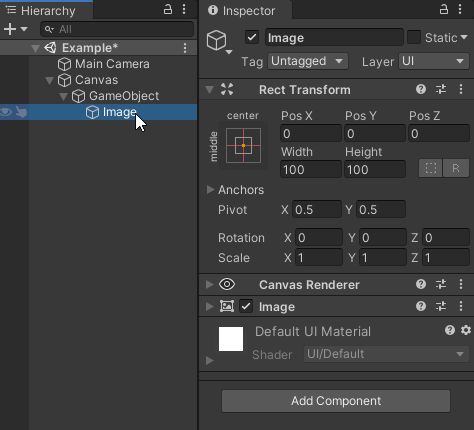This screenshot has width=474, height=430.
Task: Click Rotation X field
Action: click(x=319, y=237)
